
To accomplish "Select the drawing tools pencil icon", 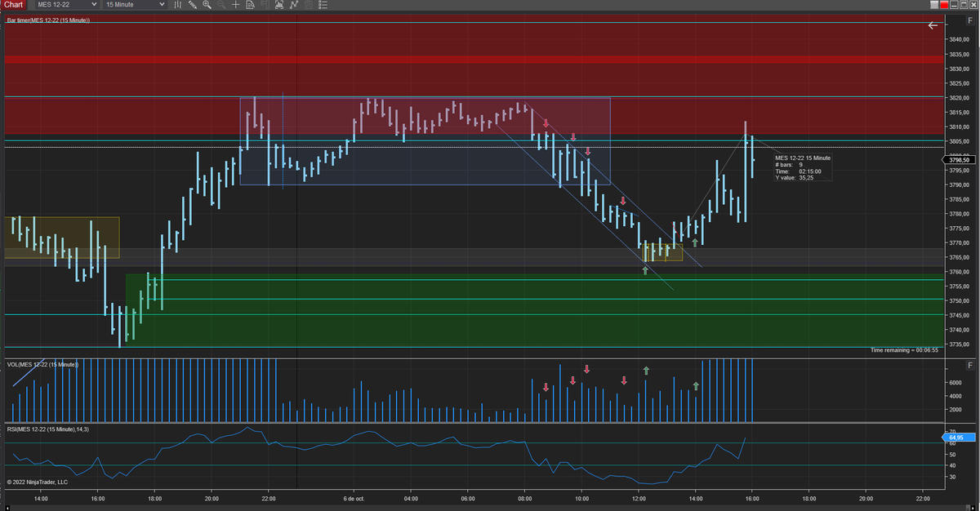I will pos(193,5).
